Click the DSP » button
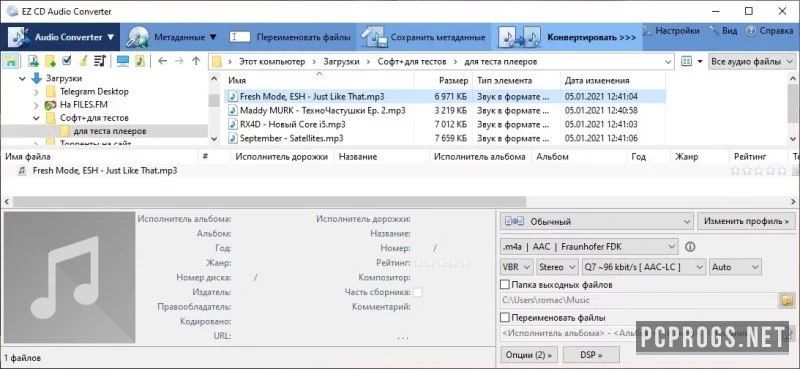800x369 pixels. click(591, 355)
